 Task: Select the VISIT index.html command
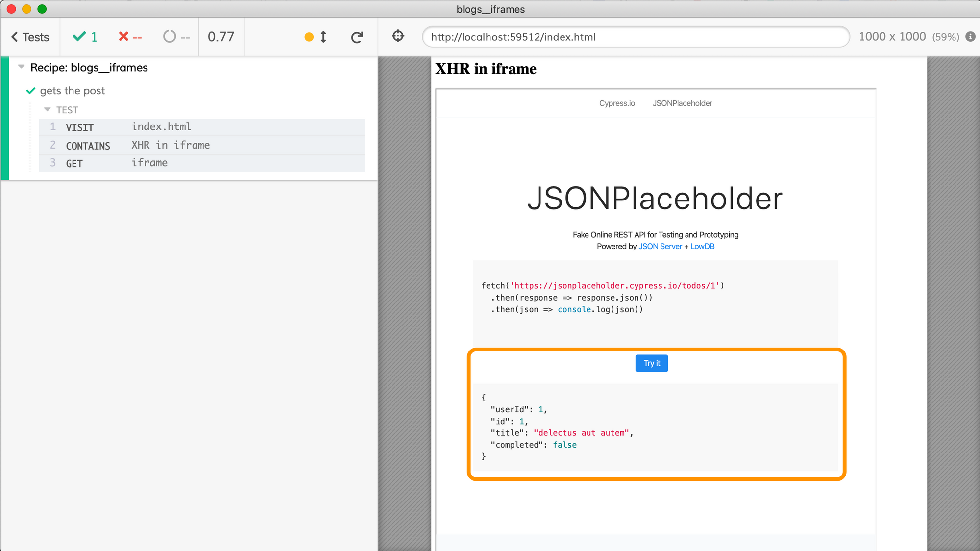[x=201, y=127]
